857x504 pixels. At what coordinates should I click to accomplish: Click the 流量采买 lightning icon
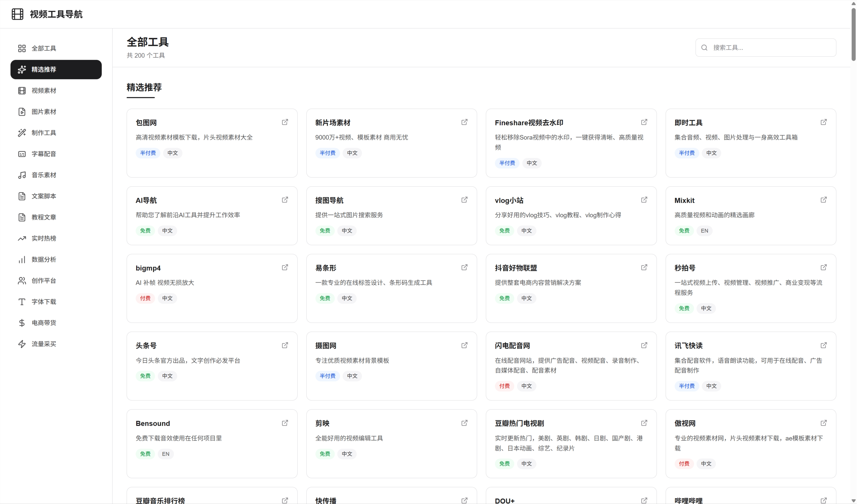tap(22, 344)
